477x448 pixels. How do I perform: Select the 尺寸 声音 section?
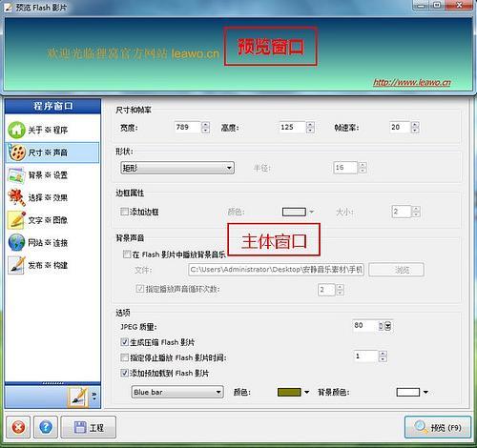coord(52,153)
